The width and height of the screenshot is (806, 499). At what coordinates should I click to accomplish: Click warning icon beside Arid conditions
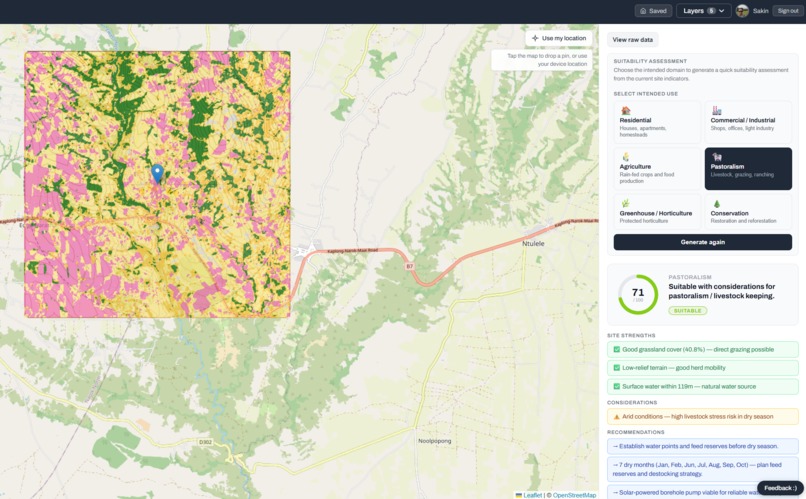pos(616,417)
